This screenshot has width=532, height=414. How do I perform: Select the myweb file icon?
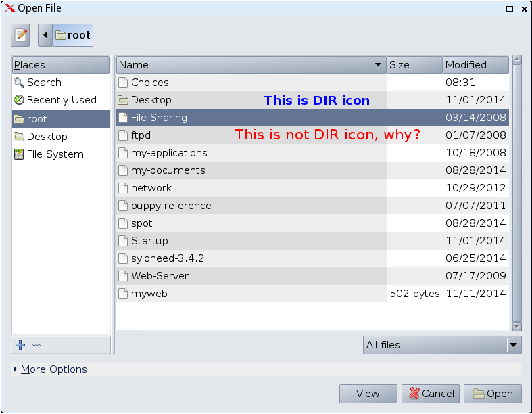(x=123, y=294)
